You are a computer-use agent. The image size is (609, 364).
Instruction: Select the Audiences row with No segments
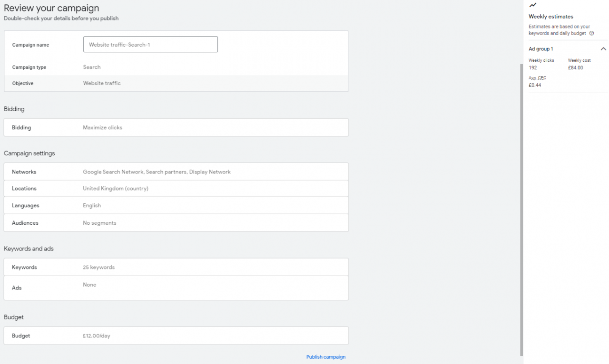tap(176, 222)
